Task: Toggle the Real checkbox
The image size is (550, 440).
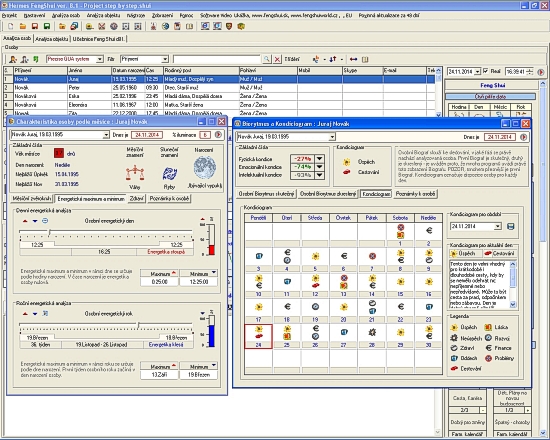Action: point(485,71)
